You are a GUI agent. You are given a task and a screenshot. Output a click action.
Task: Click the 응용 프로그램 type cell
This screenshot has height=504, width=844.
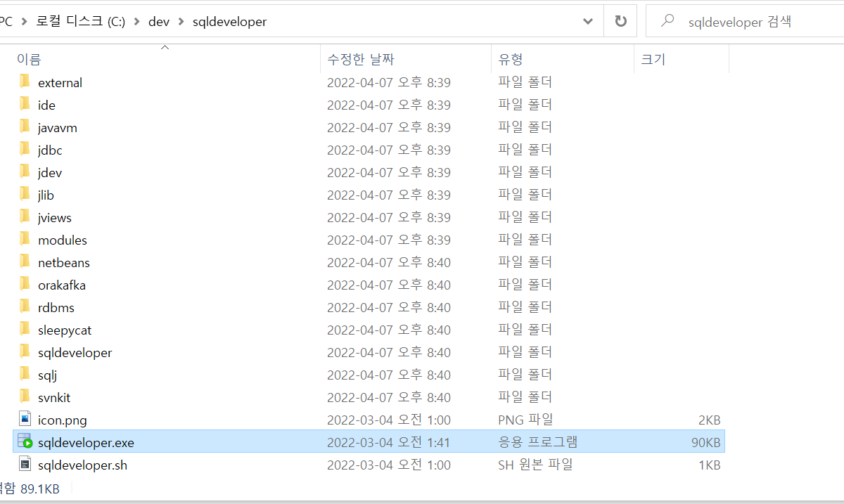click(538, 442)
